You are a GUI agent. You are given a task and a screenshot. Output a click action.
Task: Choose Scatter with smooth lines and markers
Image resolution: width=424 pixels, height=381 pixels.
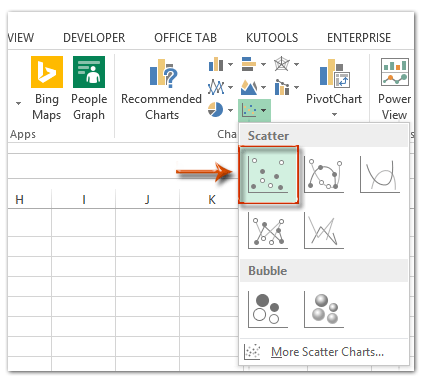(x=324, y=175)
